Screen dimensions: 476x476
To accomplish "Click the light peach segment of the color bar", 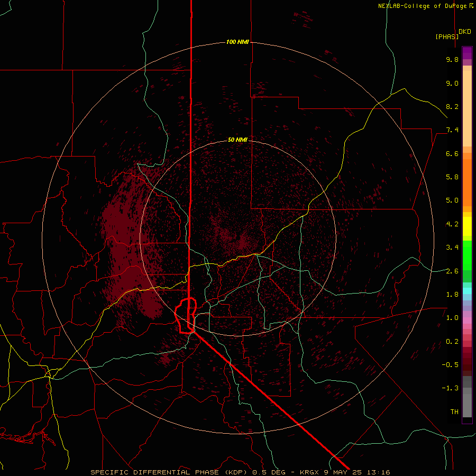I will click(x=467, y=108).
